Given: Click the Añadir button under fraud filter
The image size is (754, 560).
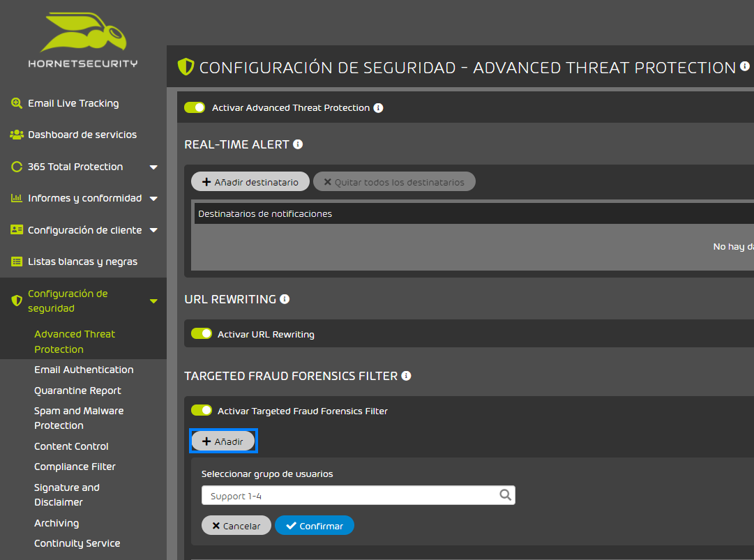Looking at the screenshot, I should pyautogui.click(x=223, y=441).
